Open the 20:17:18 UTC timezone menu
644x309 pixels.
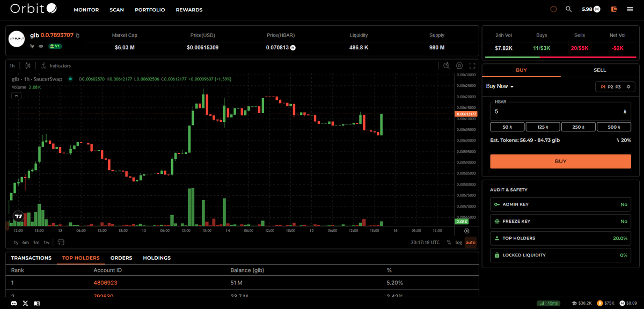pos(425,242)
